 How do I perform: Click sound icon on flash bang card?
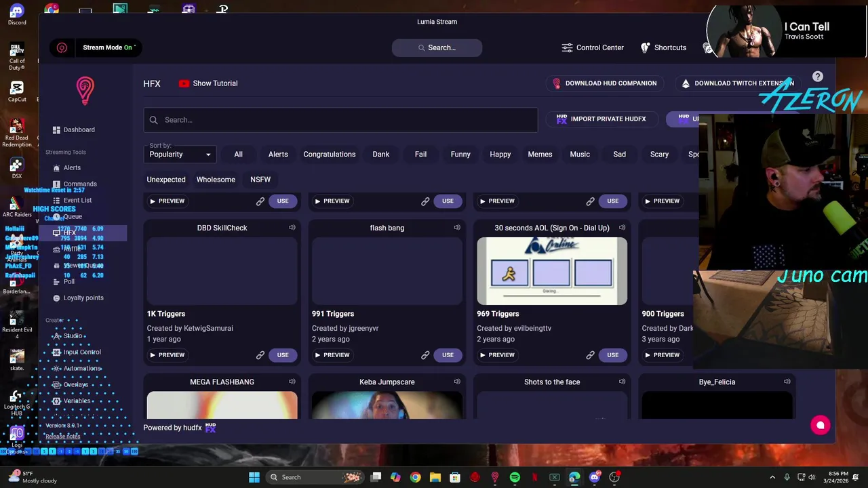click(x=457, y=228)
